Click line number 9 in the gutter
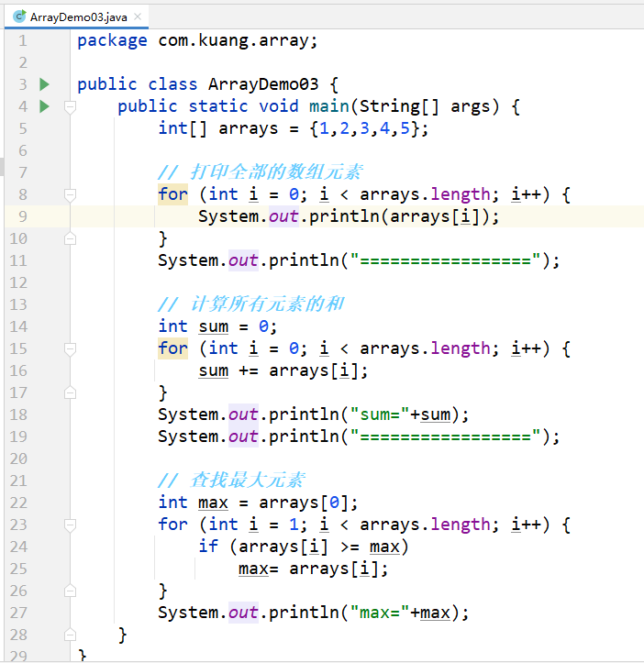Viewport: 644px width, 663px height. click(x=23, y=216)
